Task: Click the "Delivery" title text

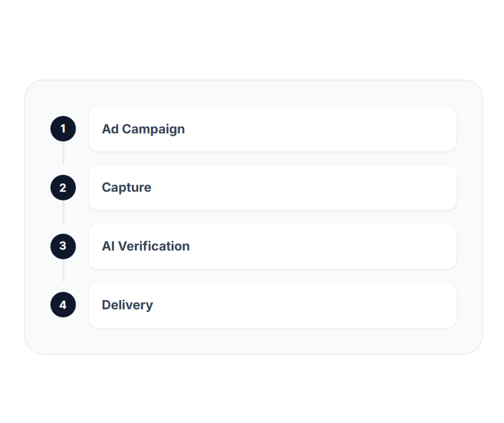Action: (127, 305)
